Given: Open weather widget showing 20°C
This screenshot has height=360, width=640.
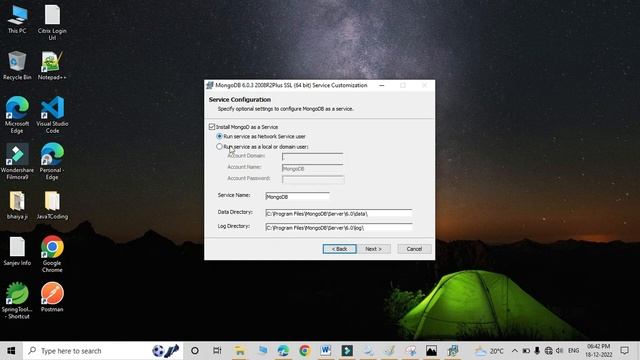Looking at the screenshot, I should [489, 351].
